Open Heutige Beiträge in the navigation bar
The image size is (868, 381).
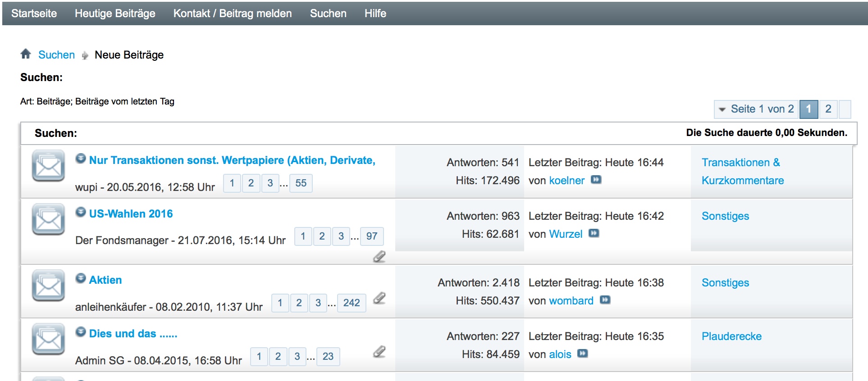[115, 14]
